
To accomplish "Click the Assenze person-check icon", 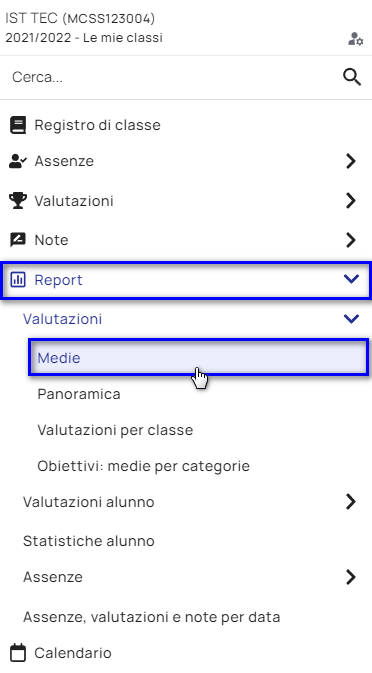I will coord(18,161).
